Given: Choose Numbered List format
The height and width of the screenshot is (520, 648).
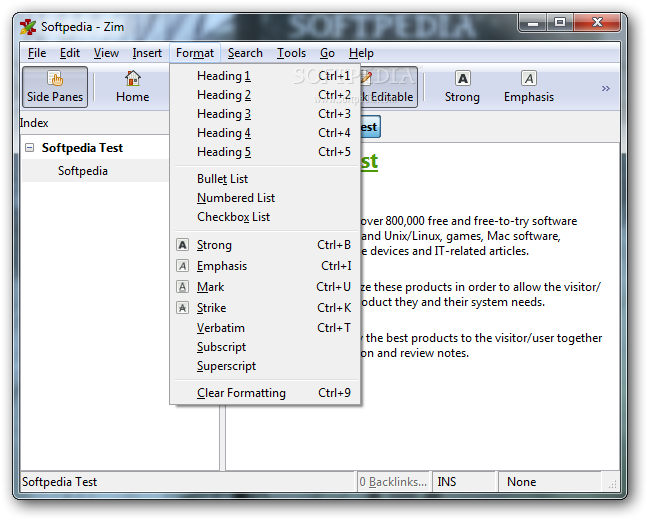Looking at the screenshot, I should coord(265,198).
